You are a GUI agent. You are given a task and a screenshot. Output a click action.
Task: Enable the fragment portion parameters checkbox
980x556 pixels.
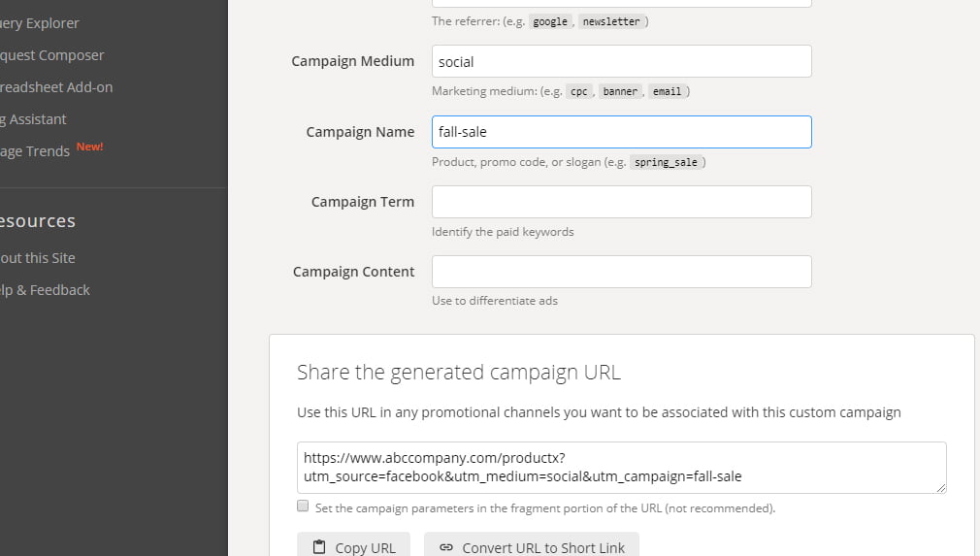point(303,506)
